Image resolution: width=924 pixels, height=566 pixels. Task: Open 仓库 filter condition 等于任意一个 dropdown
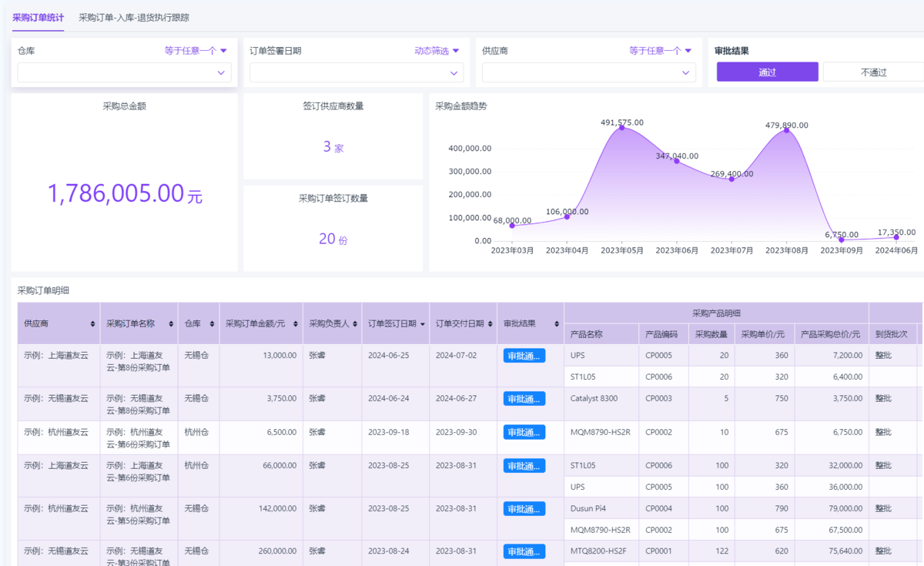(x=196, y=51)
